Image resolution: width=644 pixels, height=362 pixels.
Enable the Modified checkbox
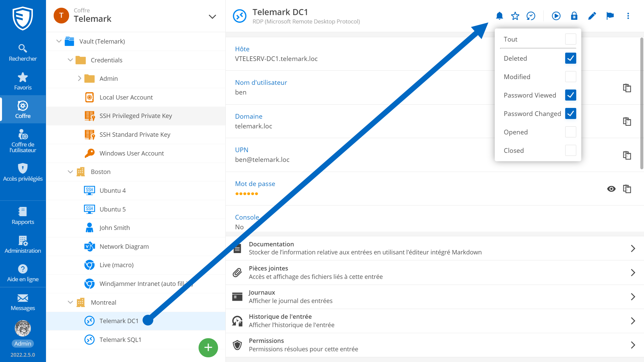pyautogui.click(x=570, y=77)
